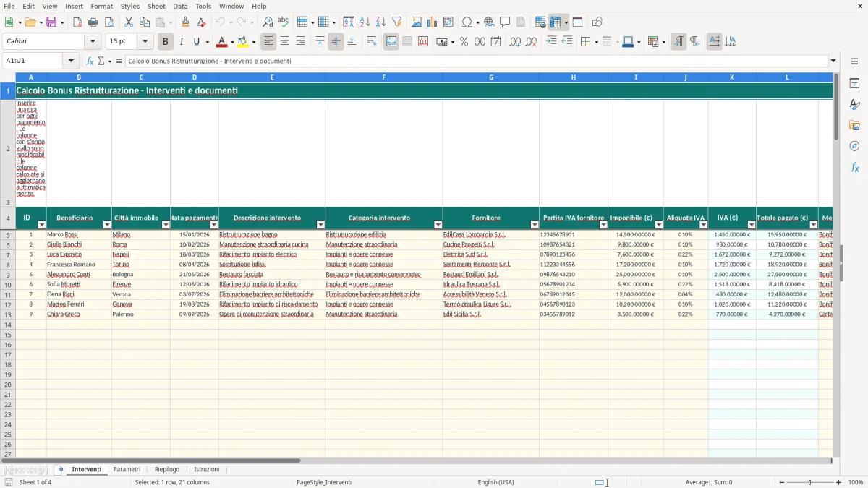Increase indent

[x=551, y=42]
